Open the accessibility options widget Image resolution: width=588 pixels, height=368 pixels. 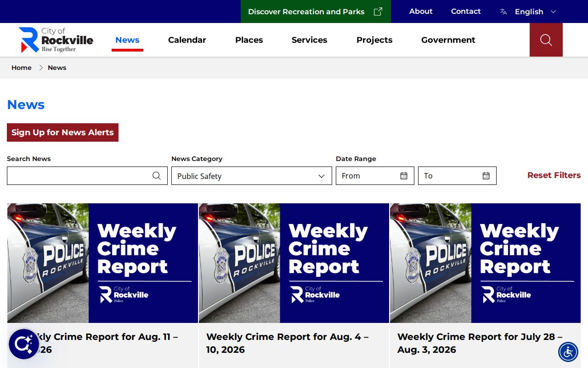[x=568, y=352]
